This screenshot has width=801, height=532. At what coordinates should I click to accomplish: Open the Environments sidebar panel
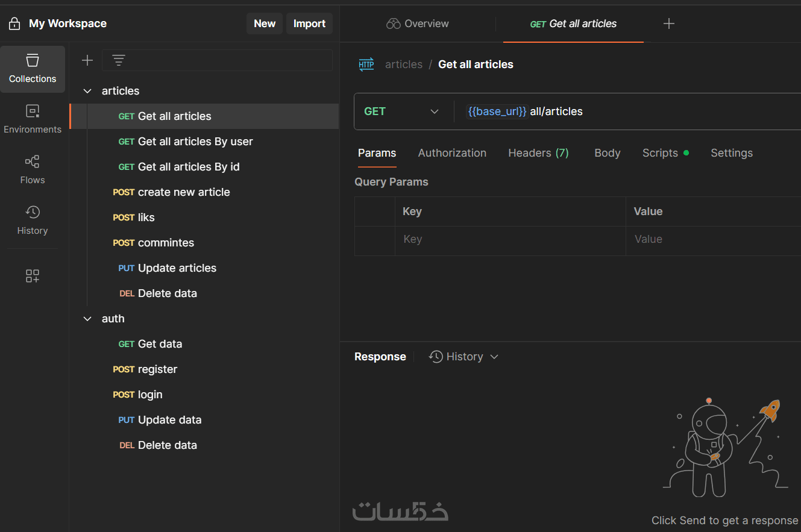tap(33, 119)
